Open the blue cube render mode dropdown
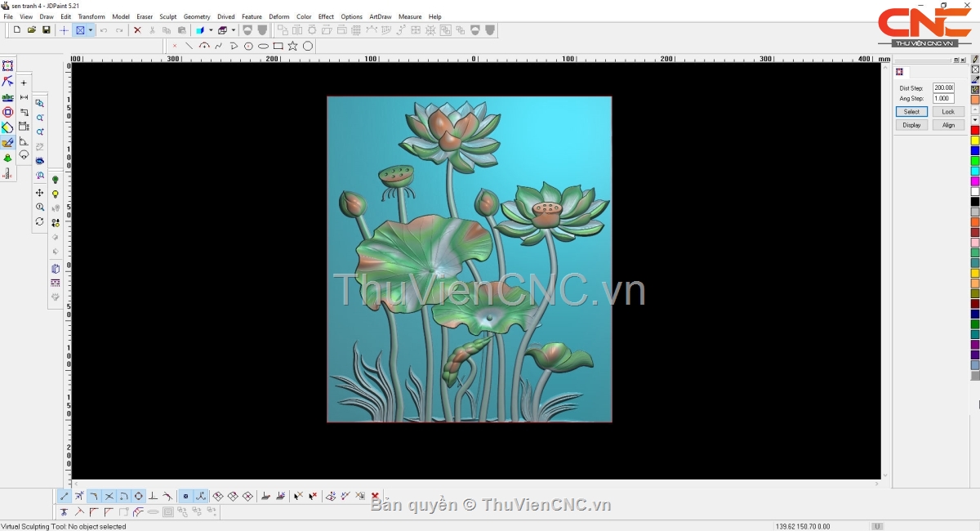Viewport: 980px width, 531px height. tap(210, 30)
